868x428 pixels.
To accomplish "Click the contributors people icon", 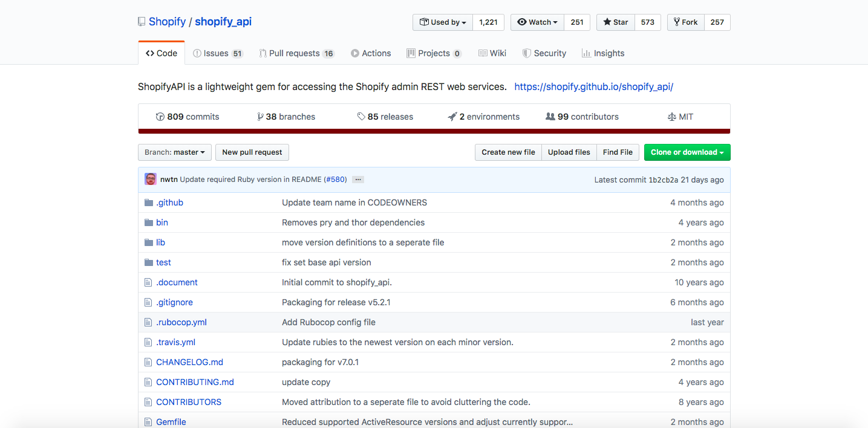I will [550, 117].
